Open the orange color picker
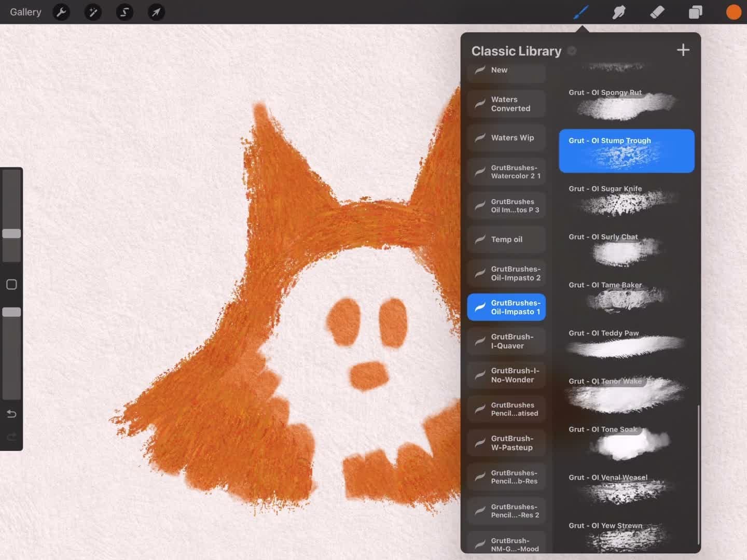The height and width of the screenshot is (560, 747). [733, 12]
